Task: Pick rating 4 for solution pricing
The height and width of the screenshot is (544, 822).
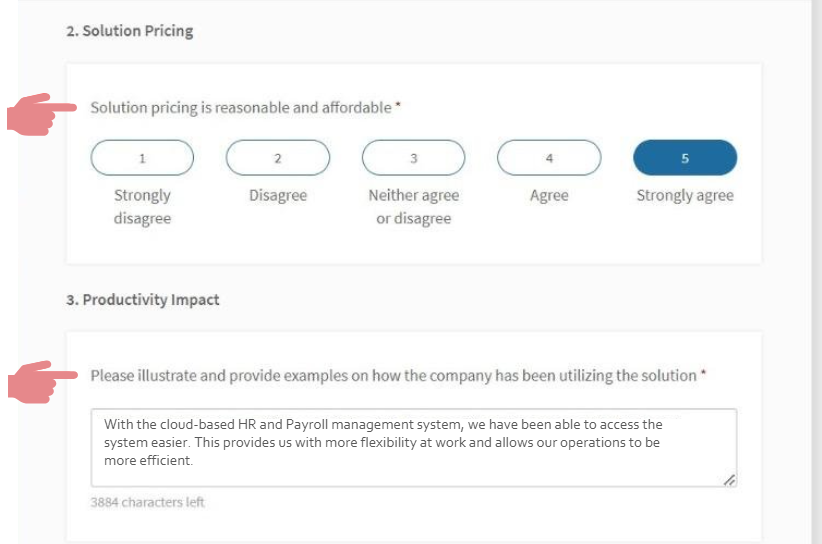Action: coord(549,158)
